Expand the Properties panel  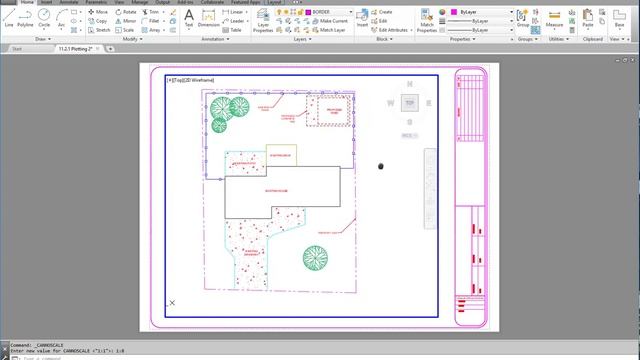tap(462, 39)
